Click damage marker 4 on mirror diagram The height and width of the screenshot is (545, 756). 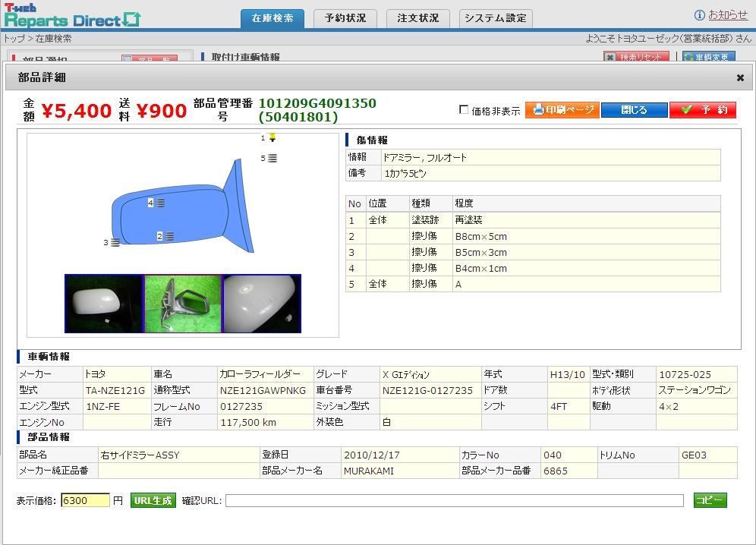click(x=160, y=203)
